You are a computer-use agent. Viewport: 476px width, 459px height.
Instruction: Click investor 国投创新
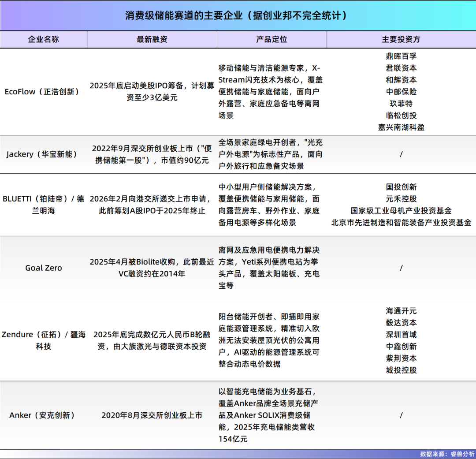401,187
